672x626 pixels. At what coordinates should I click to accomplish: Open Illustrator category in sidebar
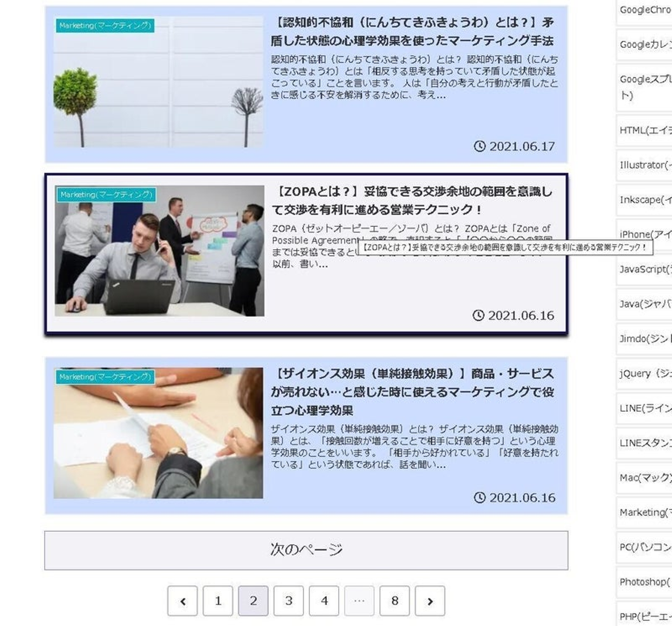coord(644,165)
